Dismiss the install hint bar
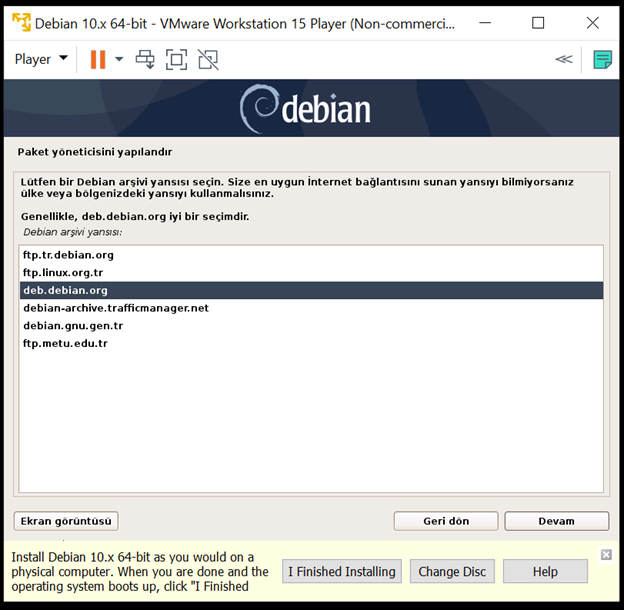This screenshot has height=610, width=624. click(x=606, y=554)
